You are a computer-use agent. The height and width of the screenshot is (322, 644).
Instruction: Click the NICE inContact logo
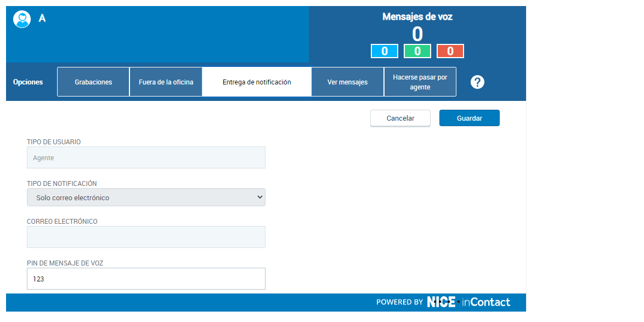pyautogui.click(x=468, y=302)
